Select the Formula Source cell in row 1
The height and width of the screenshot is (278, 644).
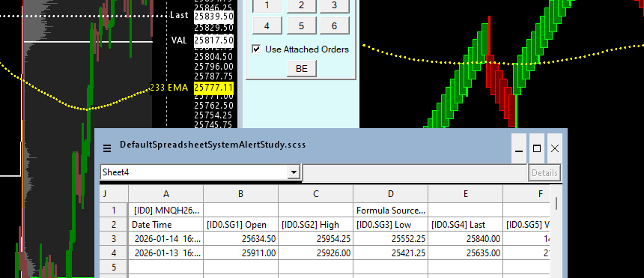(391, 211)
